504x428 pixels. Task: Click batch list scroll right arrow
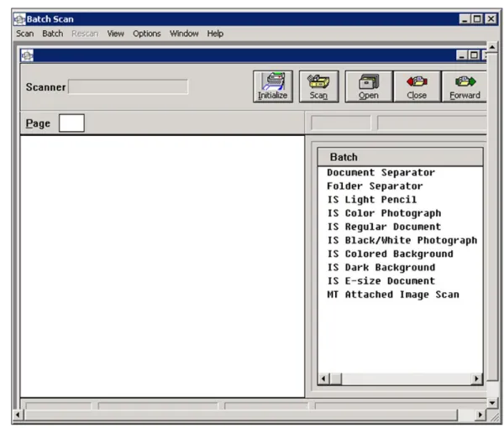click(476, 378)
